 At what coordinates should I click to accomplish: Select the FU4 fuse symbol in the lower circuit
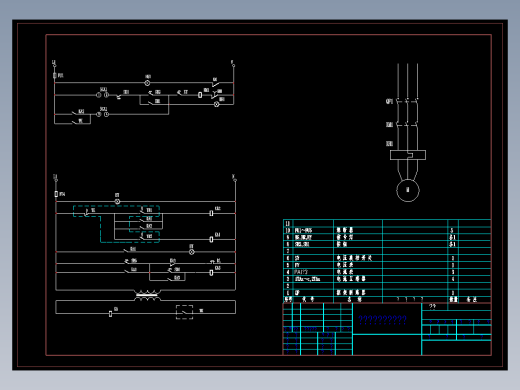(56, 194)
